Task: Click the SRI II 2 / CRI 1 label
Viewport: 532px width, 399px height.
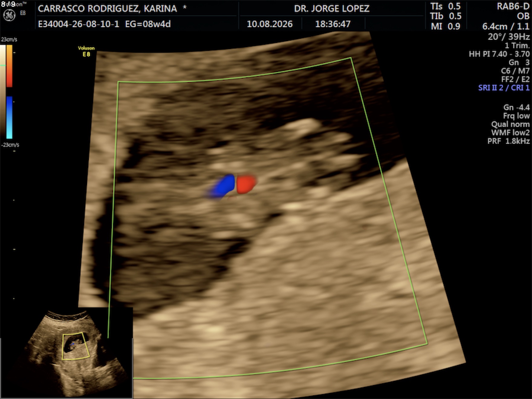Action: (504, 88)
